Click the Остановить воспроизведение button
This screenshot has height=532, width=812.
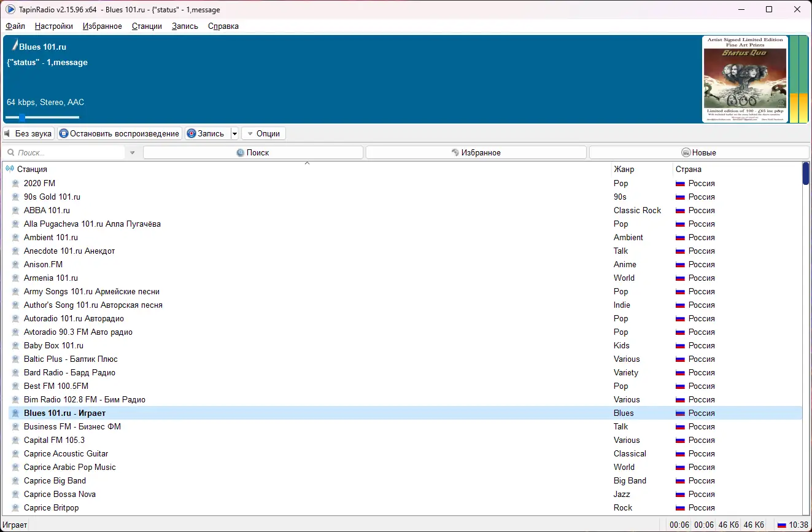[120, 133]
